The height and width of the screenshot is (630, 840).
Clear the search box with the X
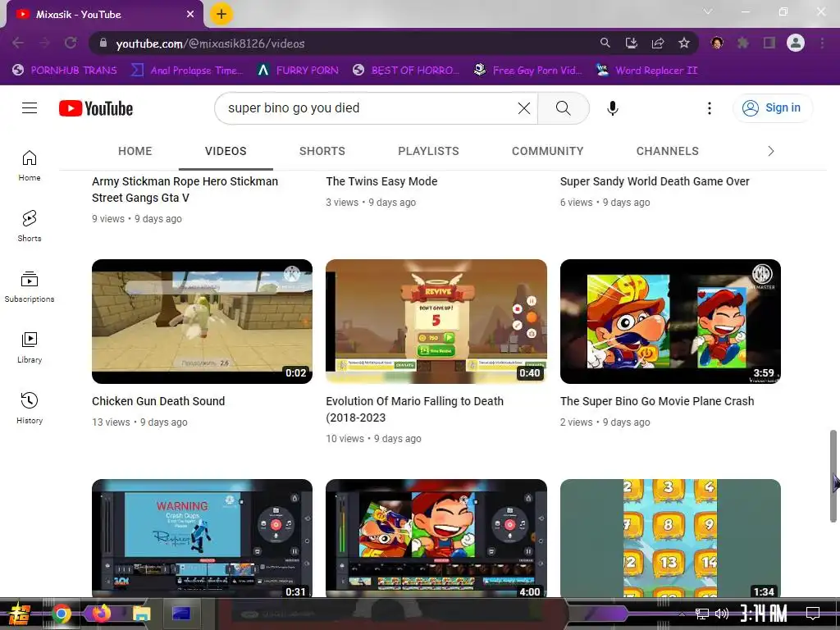pyautogui.click(x=524, y=108)
